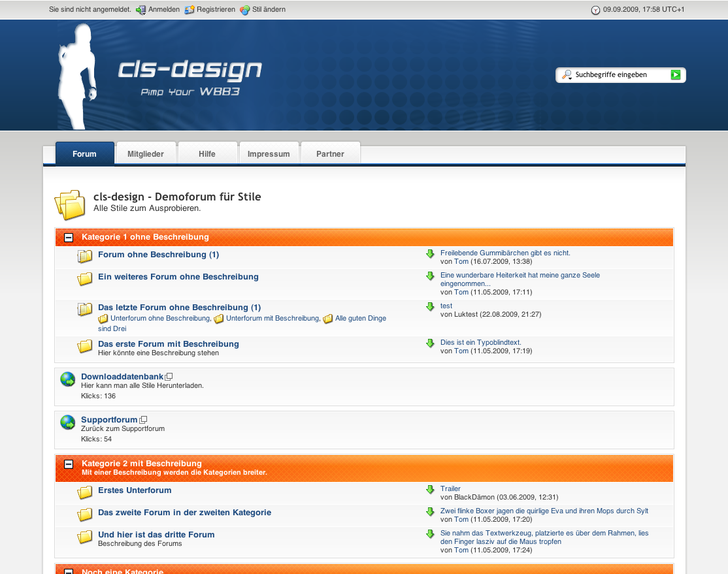Click the globe icon next to Downloaddatenbank
The height and width of the screenshot is (574, 728).
pos(67,379)
